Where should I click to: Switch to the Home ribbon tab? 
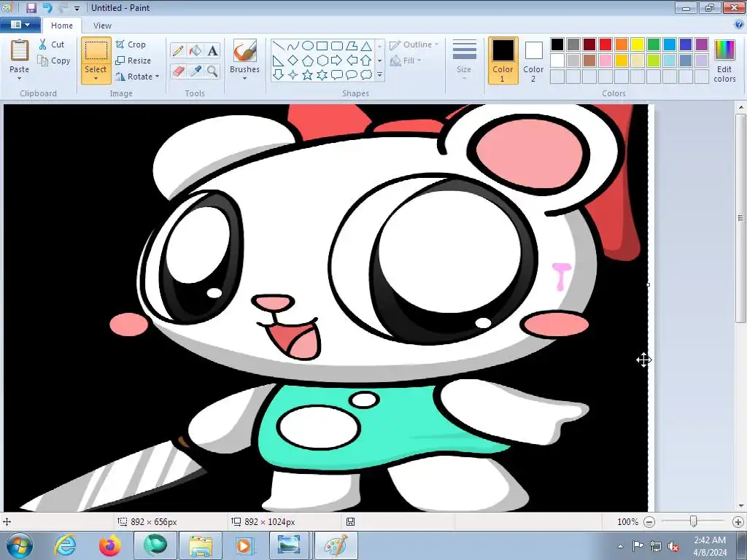point(62,26)
